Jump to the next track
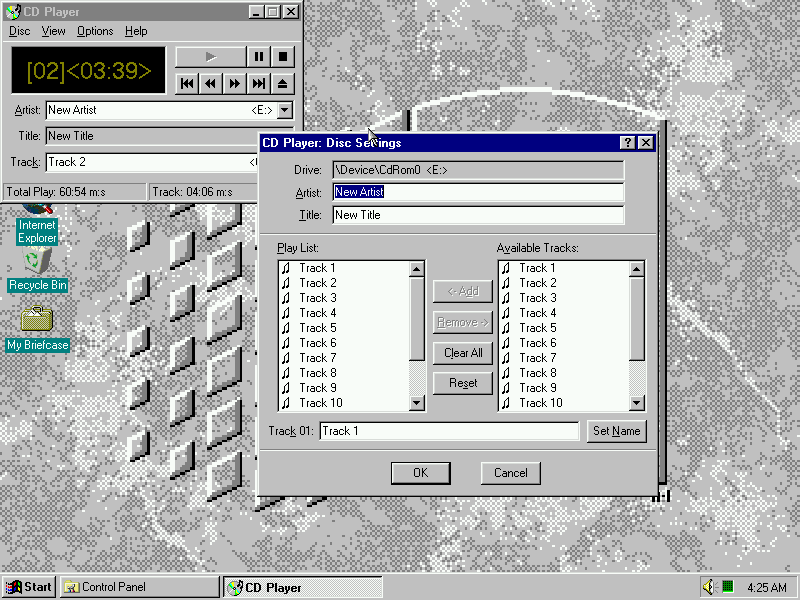The width and height of the screenshot is (800, 600). [x=259, y=83]
